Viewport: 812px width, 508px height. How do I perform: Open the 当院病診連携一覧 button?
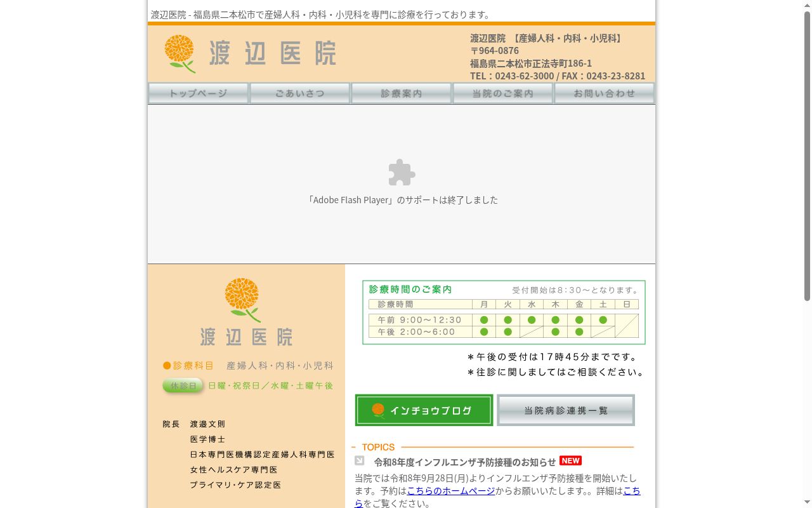click(x=566, y=410)
